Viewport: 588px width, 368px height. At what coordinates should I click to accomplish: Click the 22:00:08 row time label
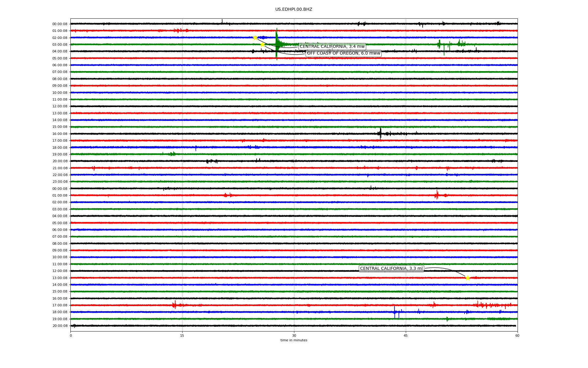point(60,175)
